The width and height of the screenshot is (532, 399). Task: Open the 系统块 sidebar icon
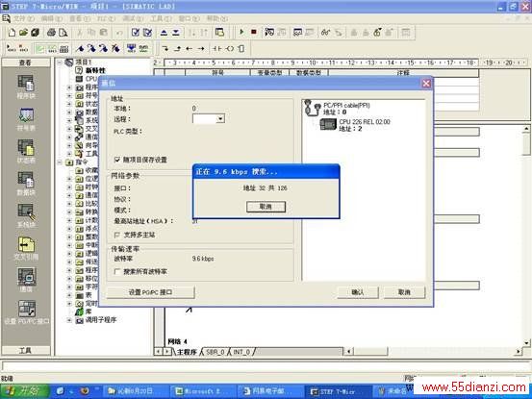(26, 215)
